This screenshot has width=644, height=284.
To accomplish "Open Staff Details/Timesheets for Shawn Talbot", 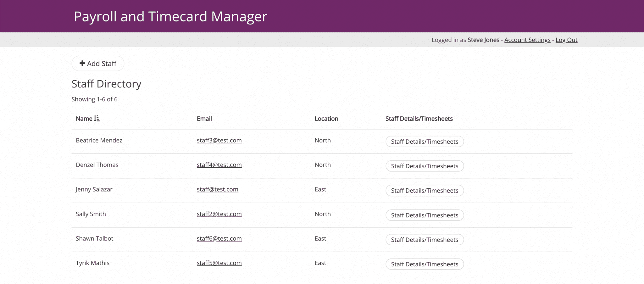I will (x=425, y=240).
